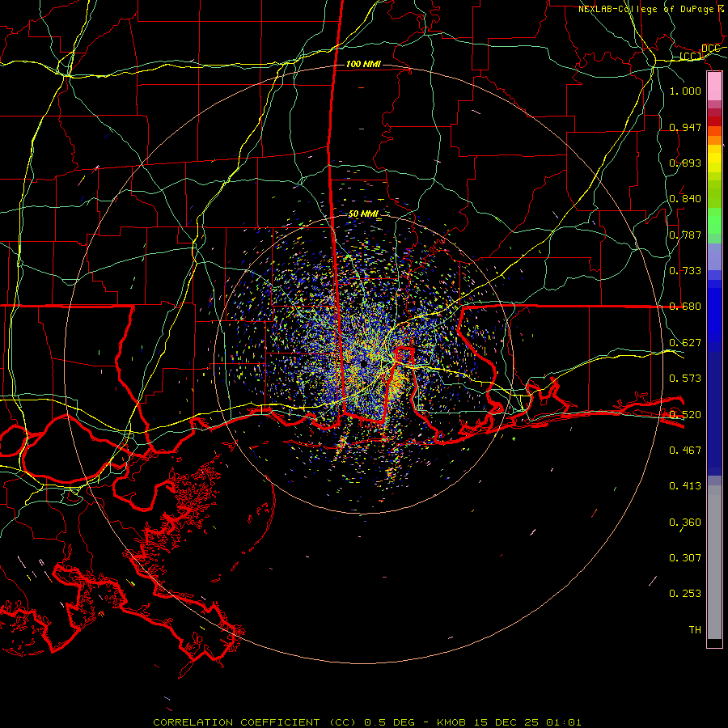Screen dimensions: 728x728
Task: Select the 0.253 legend value
Action: [x=685, y=594]
